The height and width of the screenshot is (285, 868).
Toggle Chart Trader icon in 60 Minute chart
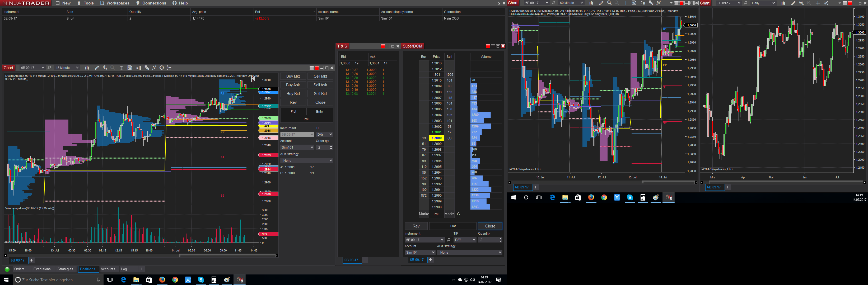pos(643,3)
